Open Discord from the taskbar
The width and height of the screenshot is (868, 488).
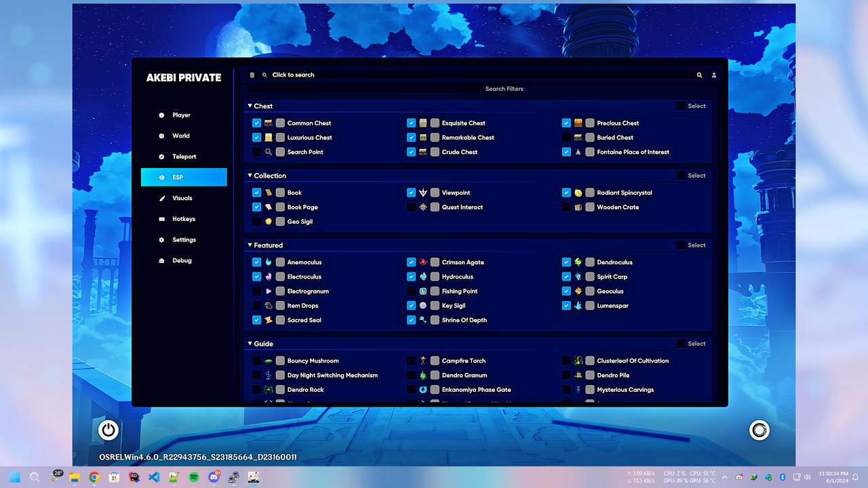[214, 477]
